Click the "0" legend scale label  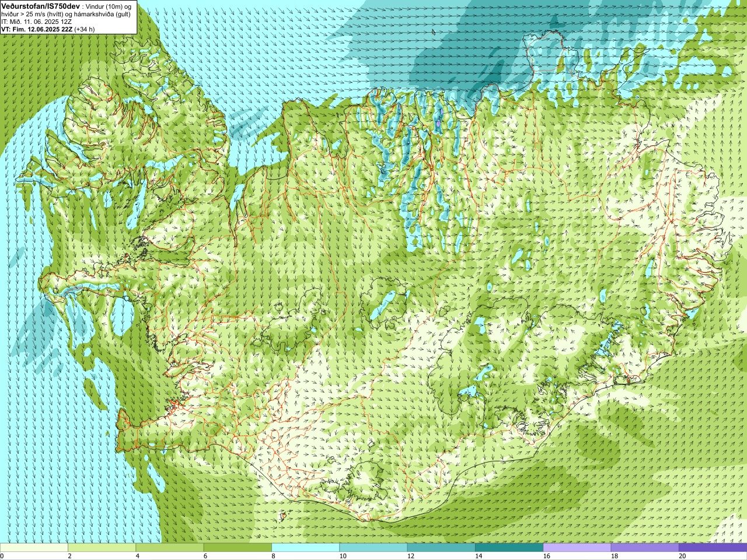[2, 556]
